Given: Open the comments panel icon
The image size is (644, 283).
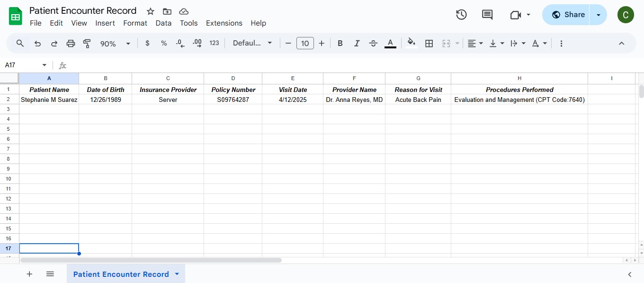Looking at the screenshot, I should point(487,15).
